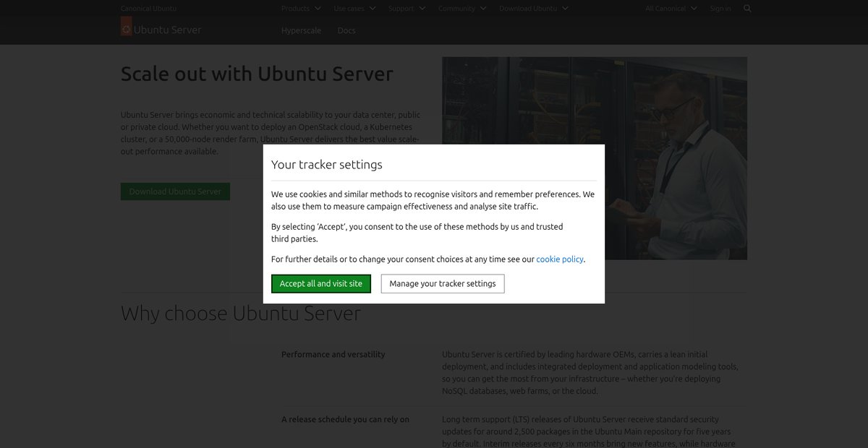Open the All Canonical dropdown
868x448 pixels.
[671, 9]
